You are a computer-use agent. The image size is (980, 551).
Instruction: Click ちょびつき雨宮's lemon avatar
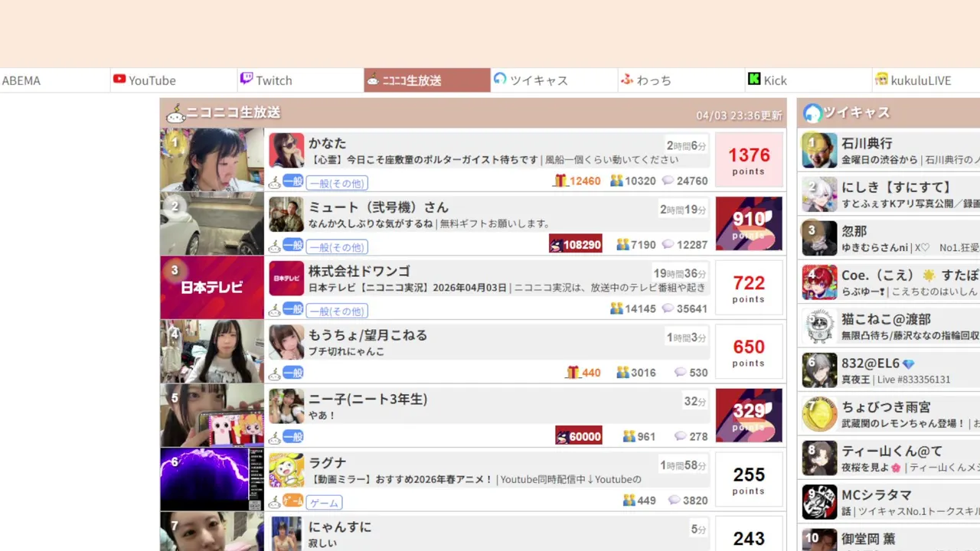(819, 414)
